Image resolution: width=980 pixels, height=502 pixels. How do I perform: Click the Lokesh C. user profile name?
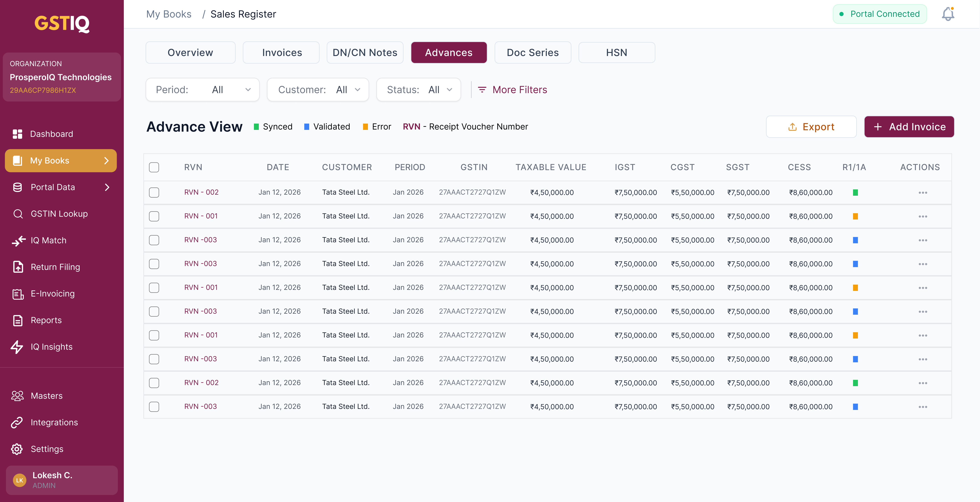coord(52,475)
